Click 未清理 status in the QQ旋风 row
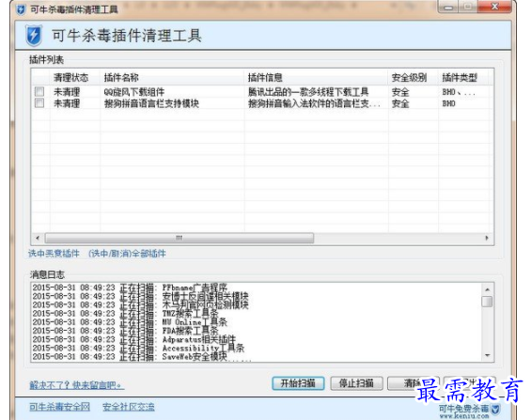The image size is (531, 420). click(67, 92)
